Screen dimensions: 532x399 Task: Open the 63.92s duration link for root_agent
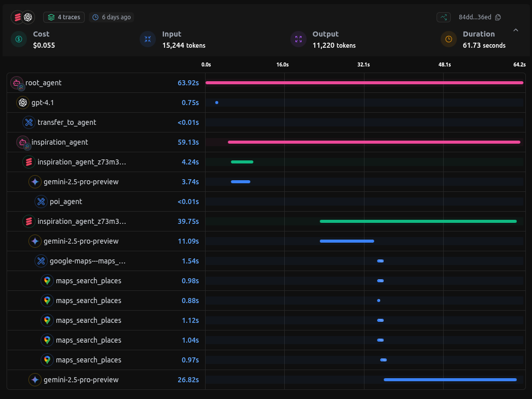[x=188, y=82]
